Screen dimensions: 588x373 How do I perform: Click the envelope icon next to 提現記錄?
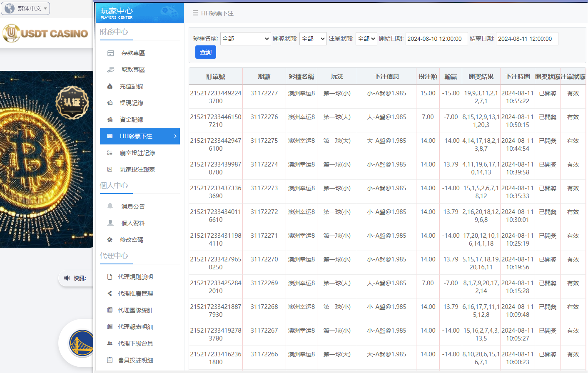coord(110,103)
